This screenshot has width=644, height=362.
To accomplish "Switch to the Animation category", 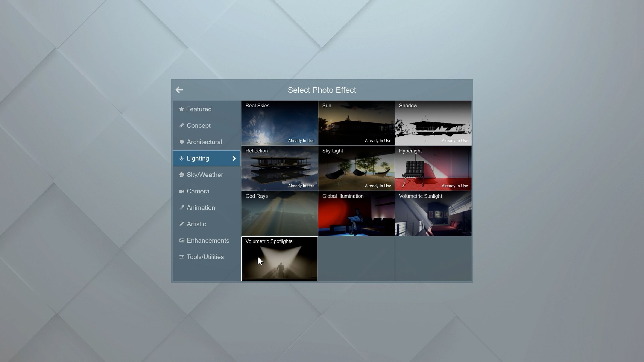I will (207, 208).
